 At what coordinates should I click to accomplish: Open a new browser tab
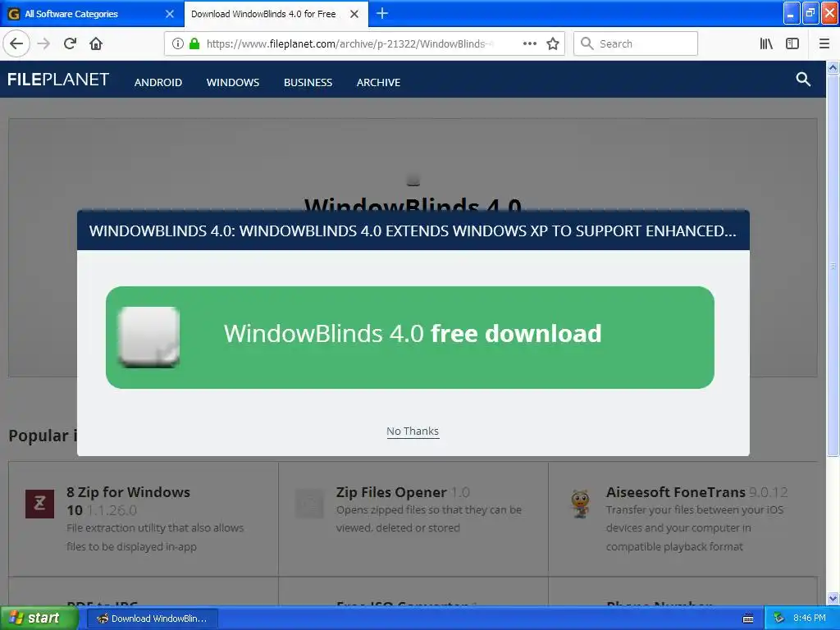pyautogui.click(x=382, y=13)
